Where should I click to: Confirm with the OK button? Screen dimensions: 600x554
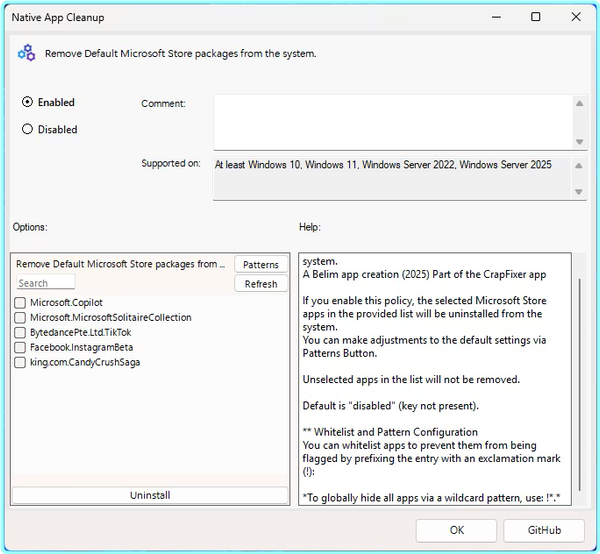point(457,530)
